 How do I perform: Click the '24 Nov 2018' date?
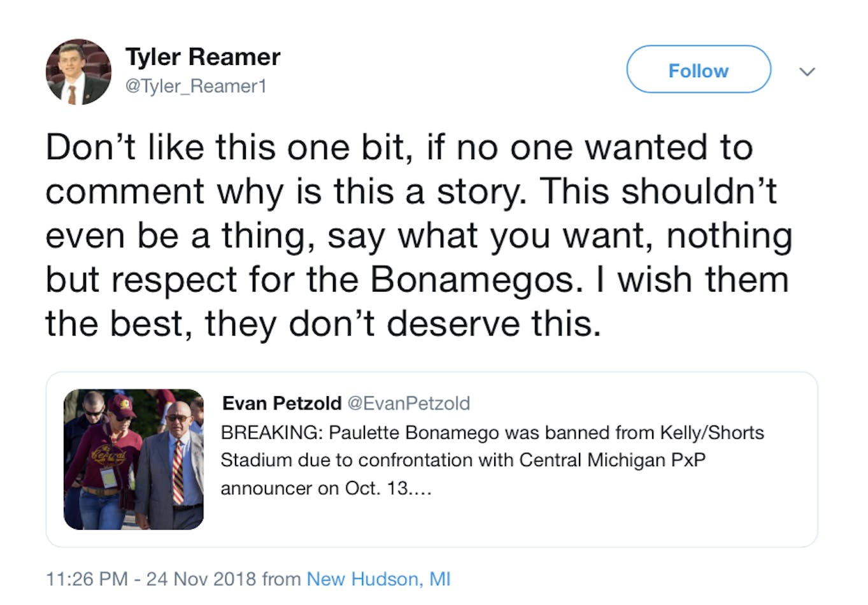pos(201,579)
